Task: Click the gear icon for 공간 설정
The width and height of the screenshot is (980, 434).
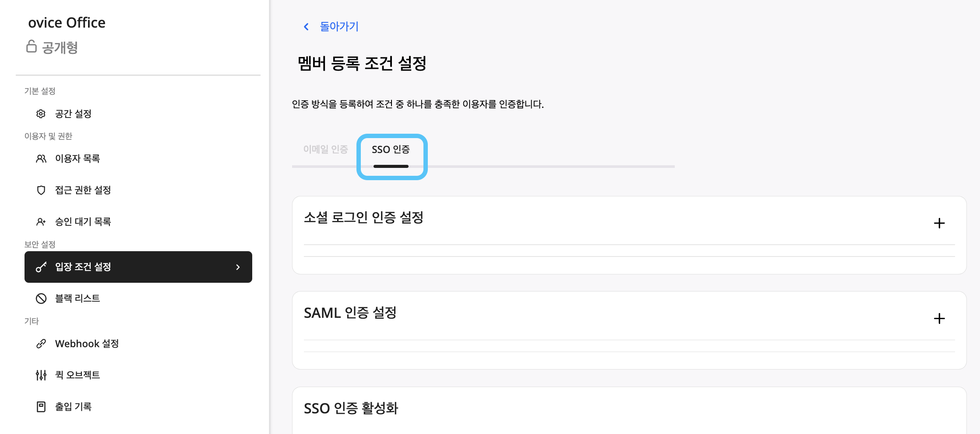Action: pos(41,114)
